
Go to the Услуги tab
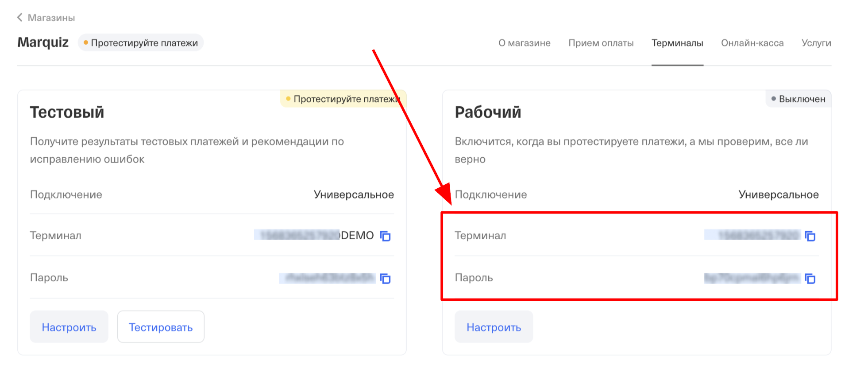point(816,43)
